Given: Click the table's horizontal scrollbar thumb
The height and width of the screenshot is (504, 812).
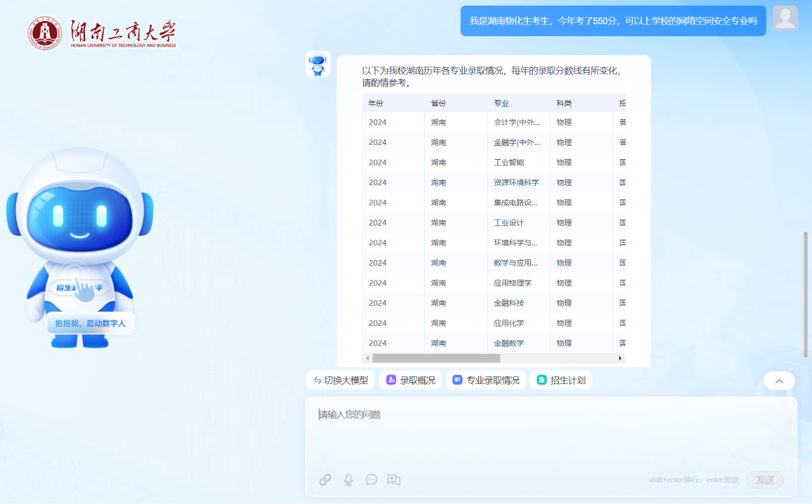Looking at the screenshot, I should point(436,358).
